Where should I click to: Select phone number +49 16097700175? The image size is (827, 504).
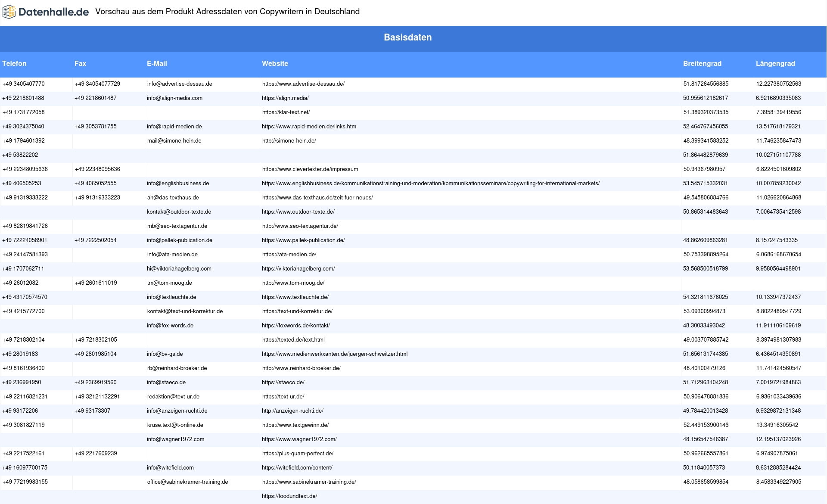click(25, 468)
